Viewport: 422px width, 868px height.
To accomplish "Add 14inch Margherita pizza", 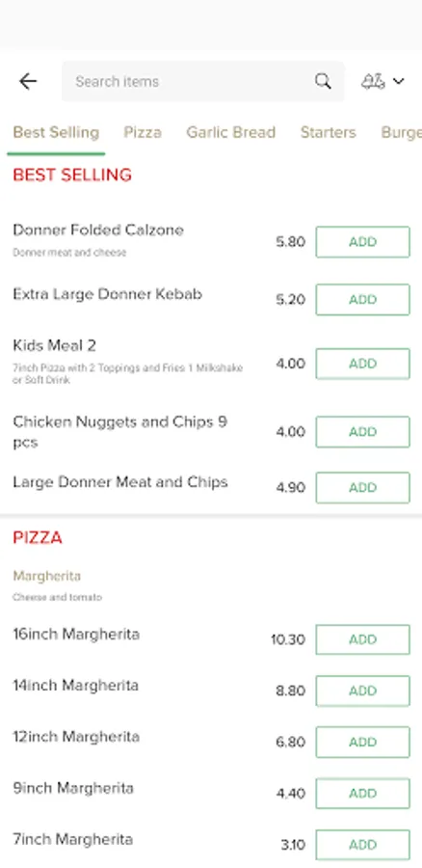I will pyautogui.click(x=363, y=691).
